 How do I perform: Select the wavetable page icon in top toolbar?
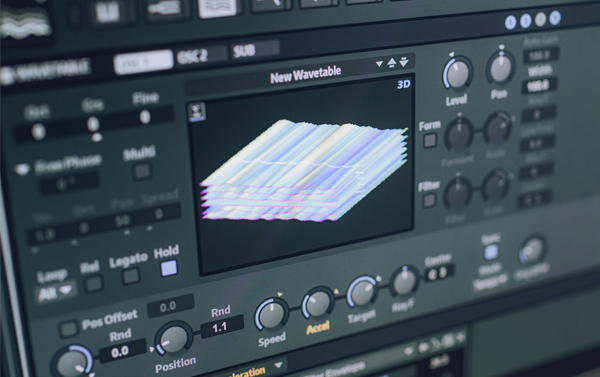coord(218,8)
